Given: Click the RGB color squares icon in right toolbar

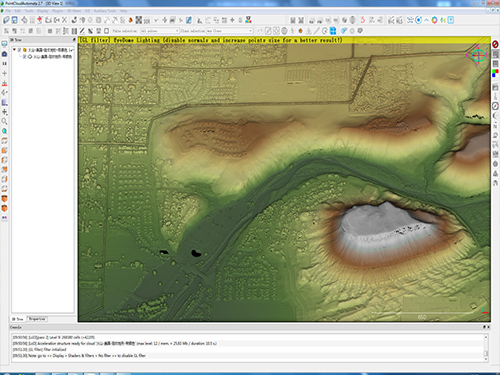Looking at the screenshot, I should click(495, 73).
